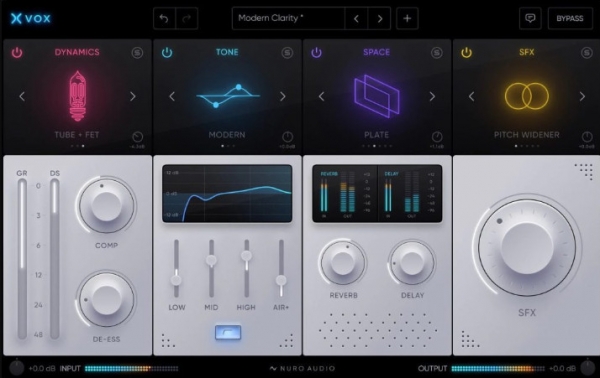Click the REVERB level meter display
The image size is (600, 378).
coord(345,194)
